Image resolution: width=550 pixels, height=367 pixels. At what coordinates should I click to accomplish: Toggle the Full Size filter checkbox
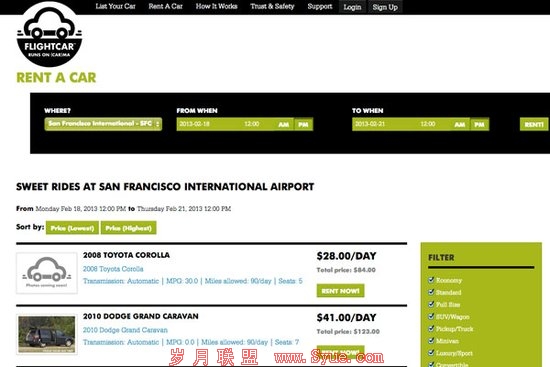click(431, 304)
